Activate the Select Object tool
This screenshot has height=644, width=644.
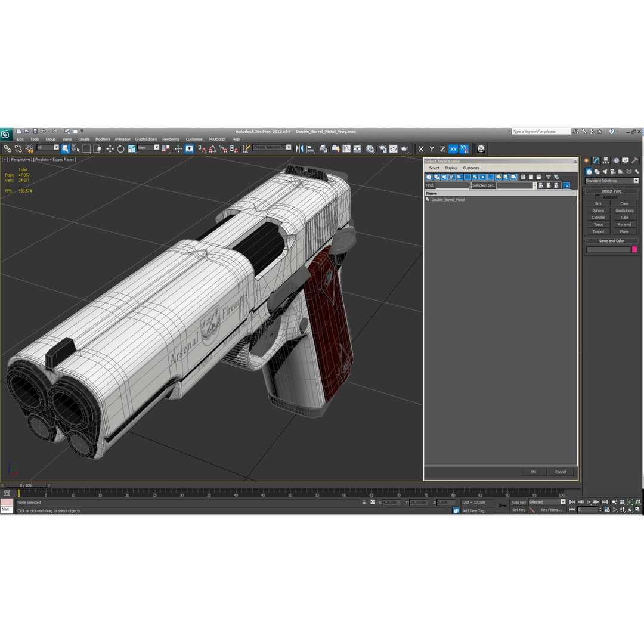66,148
